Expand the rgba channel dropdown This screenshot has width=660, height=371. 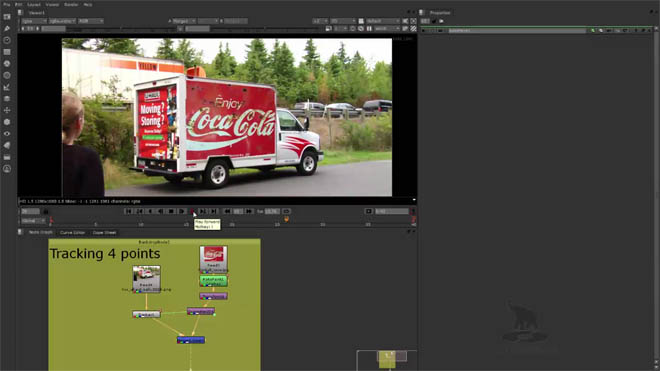click(34, 21)
